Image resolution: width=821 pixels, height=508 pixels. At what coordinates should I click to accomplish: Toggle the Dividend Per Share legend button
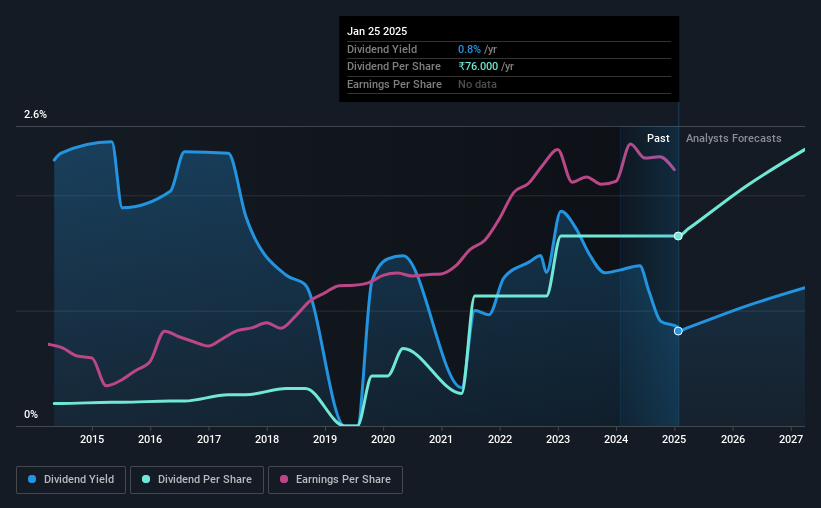(x=197, y=480)
